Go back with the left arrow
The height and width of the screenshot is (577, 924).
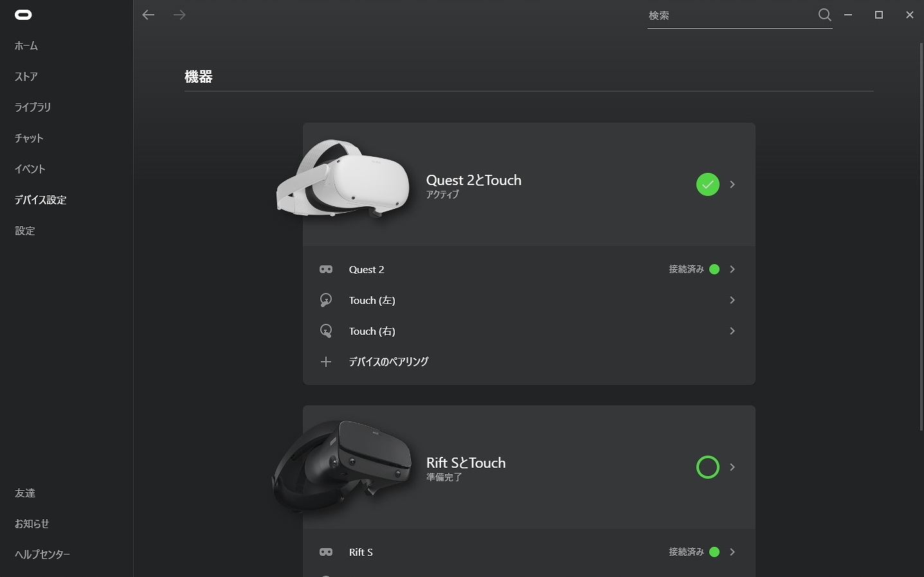[x=149, y=15]
